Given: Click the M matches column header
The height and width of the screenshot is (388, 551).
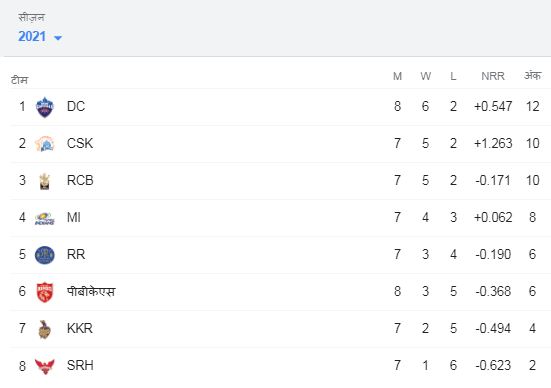Looking at the screenshot, I should click(x=397, y=76).
